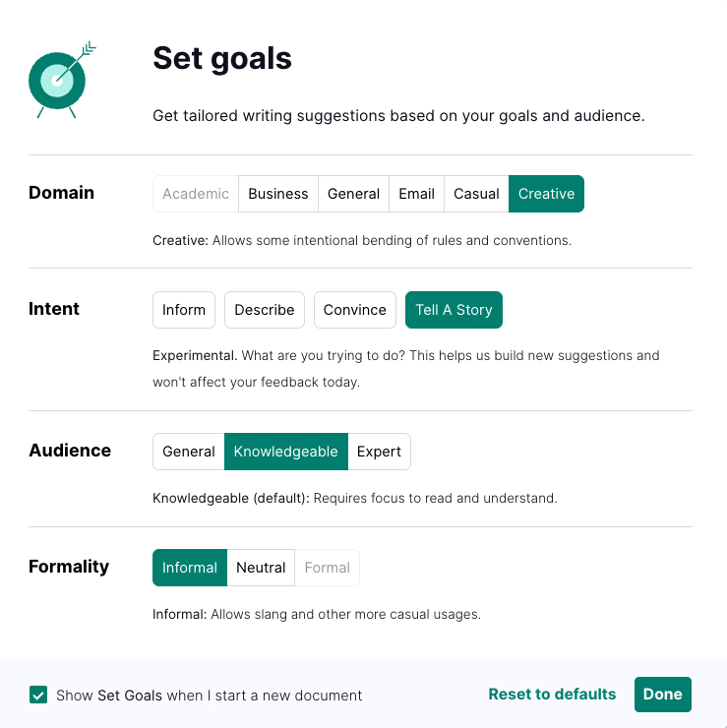The height and width of the screenshot is (728, 727).
Task: Click the Reset to defaults link
Action: point(552,695)
